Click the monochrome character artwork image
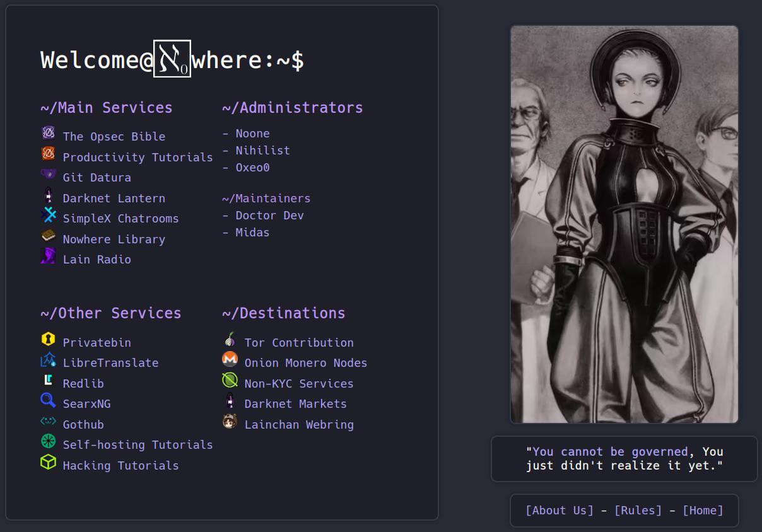Image resolution: width=762 pixels, height=532 pixels. pos(624,224)
